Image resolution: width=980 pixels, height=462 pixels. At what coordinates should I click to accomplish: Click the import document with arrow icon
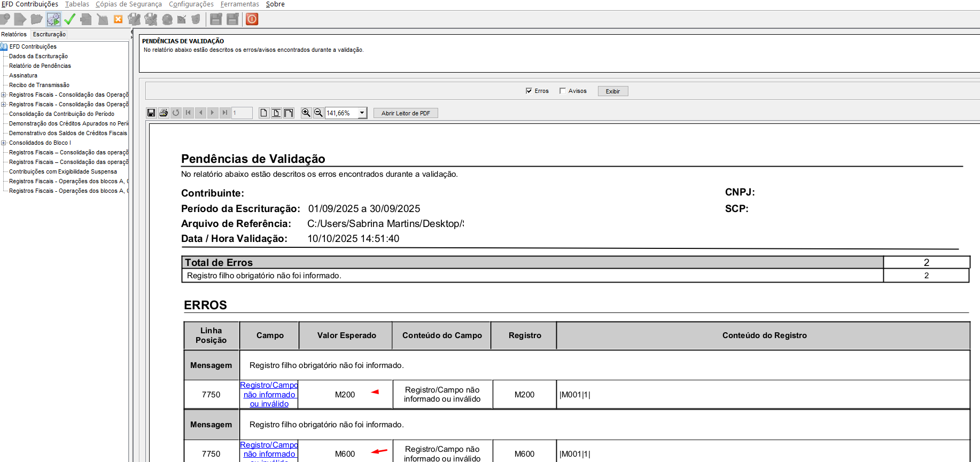(85, 19)
